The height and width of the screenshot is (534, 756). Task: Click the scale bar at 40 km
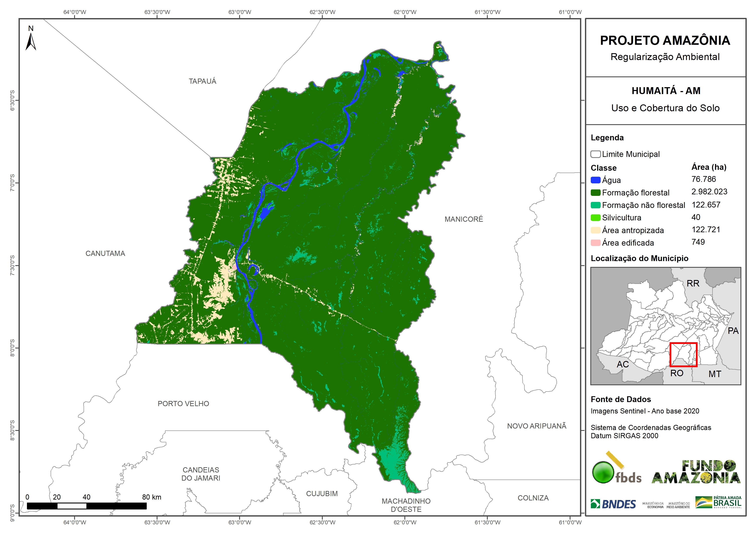click(86, 506)
